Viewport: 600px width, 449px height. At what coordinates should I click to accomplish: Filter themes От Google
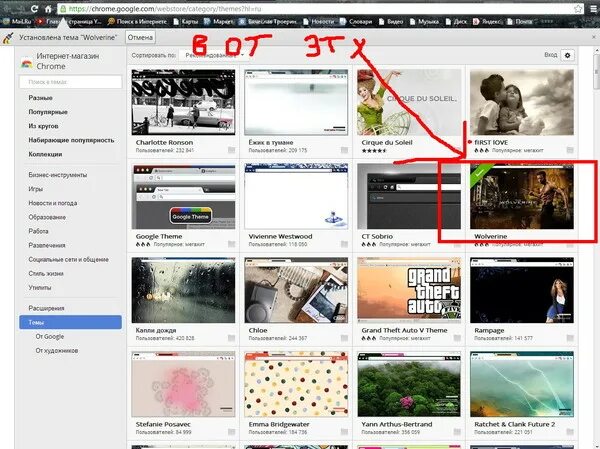pyautogui.click(x=50, y=336)
